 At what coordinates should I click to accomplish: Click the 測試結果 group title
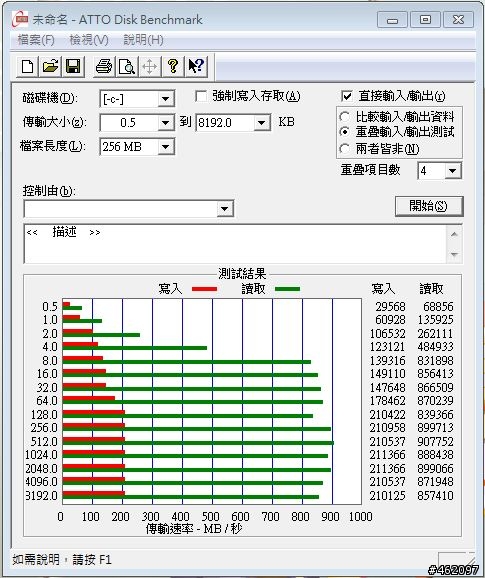tap(242, 274)
